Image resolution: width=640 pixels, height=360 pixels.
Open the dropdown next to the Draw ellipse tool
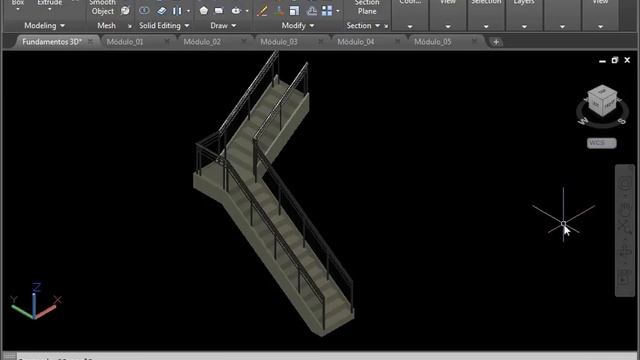click(x=247, y=11)
